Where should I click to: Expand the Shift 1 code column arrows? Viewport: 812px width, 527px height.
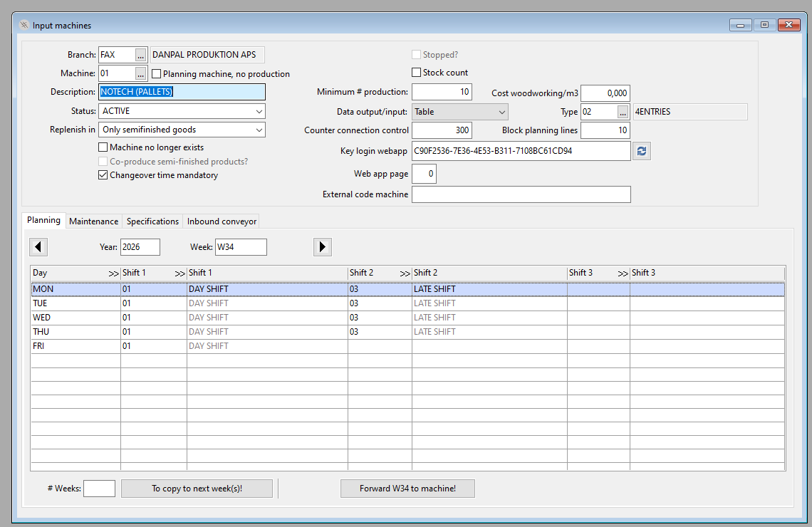tap(179, 273)
